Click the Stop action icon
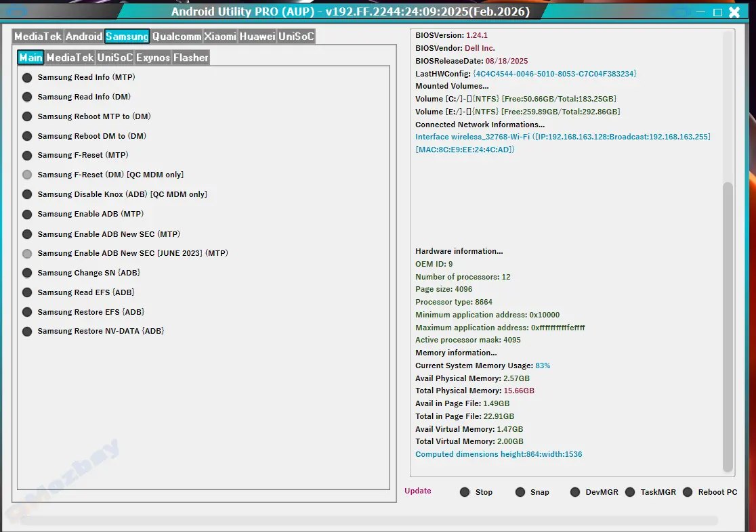Image resolution: width=756 pixels, height=532 pixels. [465, 492]
